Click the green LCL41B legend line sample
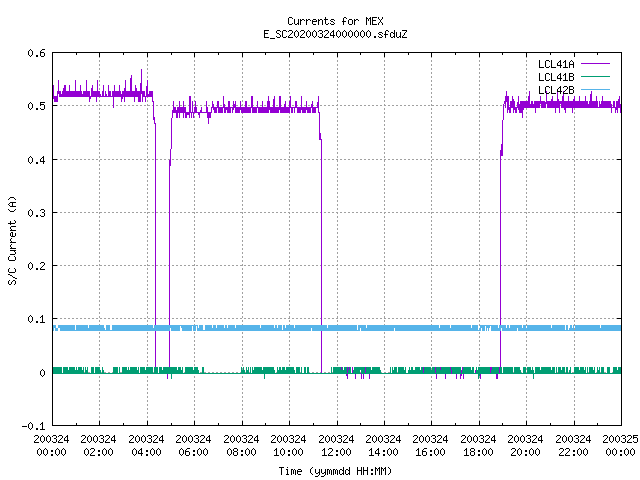The height and width of the screenshot is (480, 640). (595, 77)
